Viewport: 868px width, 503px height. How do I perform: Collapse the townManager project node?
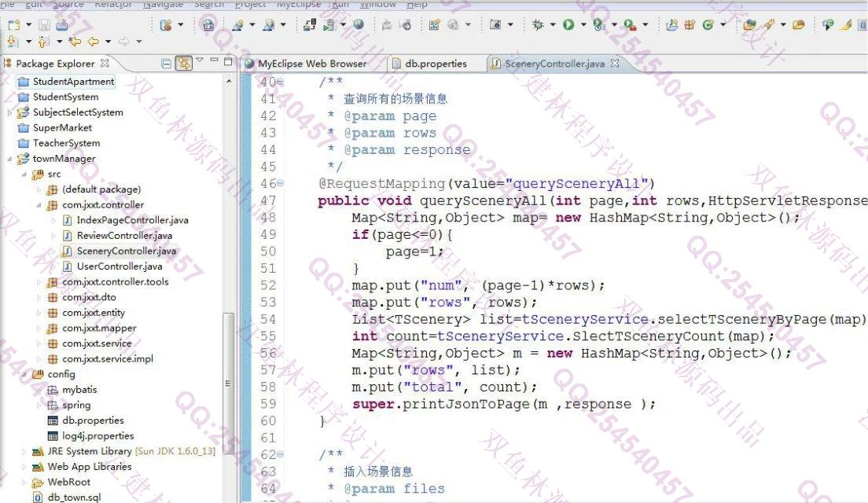[x=9, y=159]
